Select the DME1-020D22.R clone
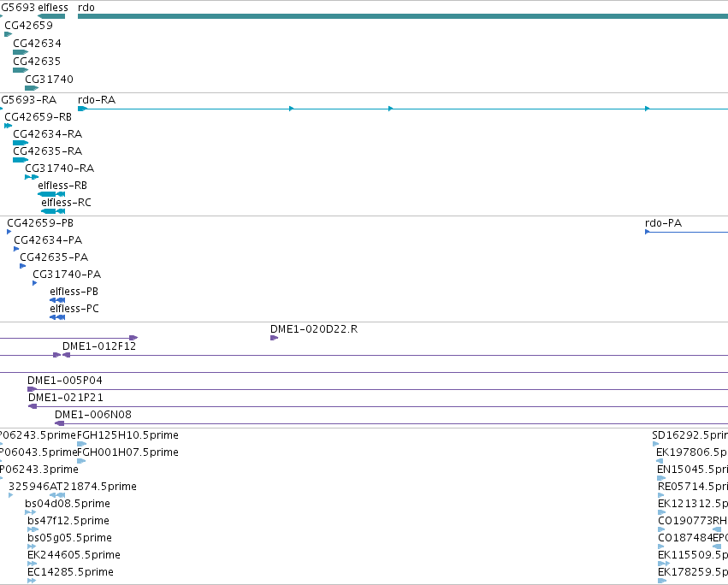Viewport: 728px width, 585px height. (274, 338)
